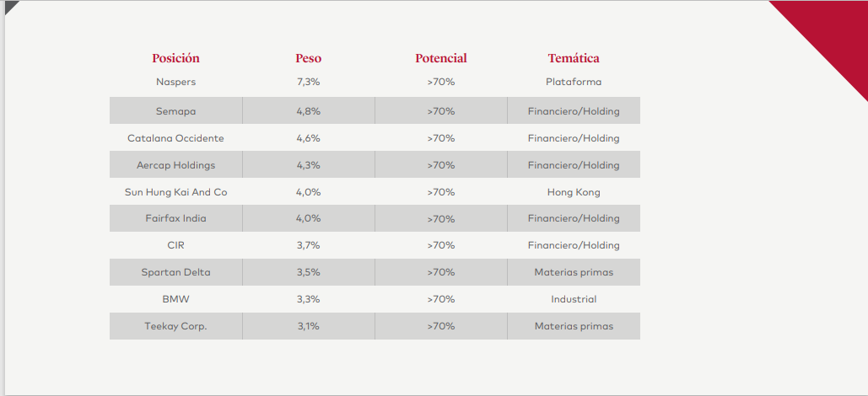Select the Aercap Holdings cell

176,165
